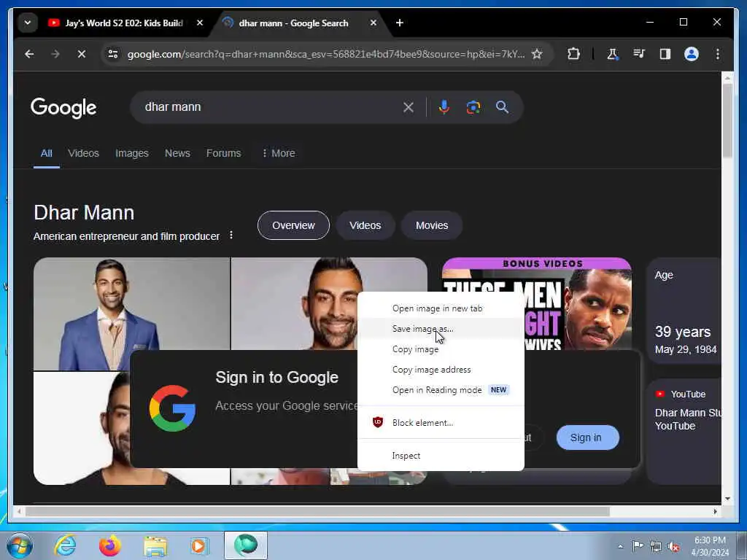This screenshot has height=560, width=747.
Task: Open the Age 39 years card
Action: [x=684, y=311]
